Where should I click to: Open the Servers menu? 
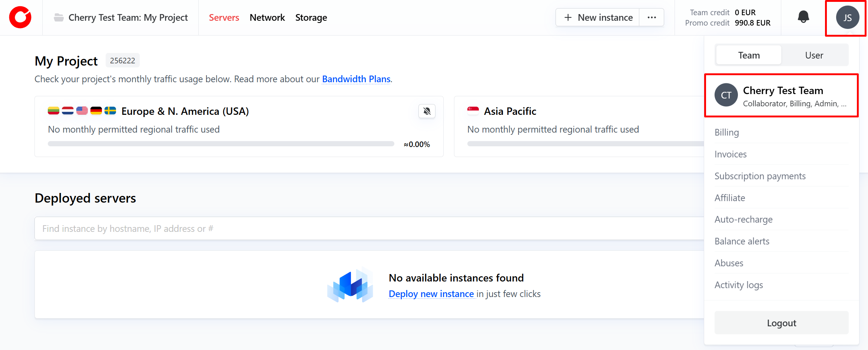224,17
